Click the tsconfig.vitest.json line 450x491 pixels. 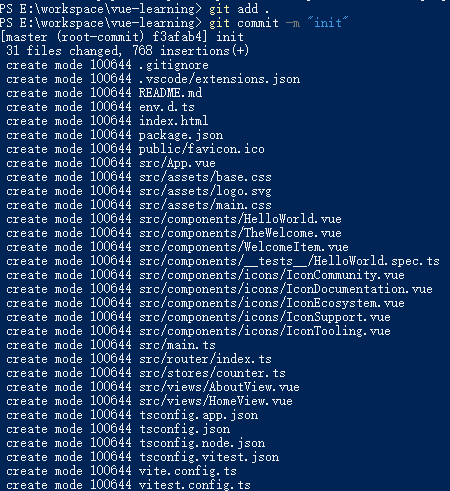pos(209,457)
